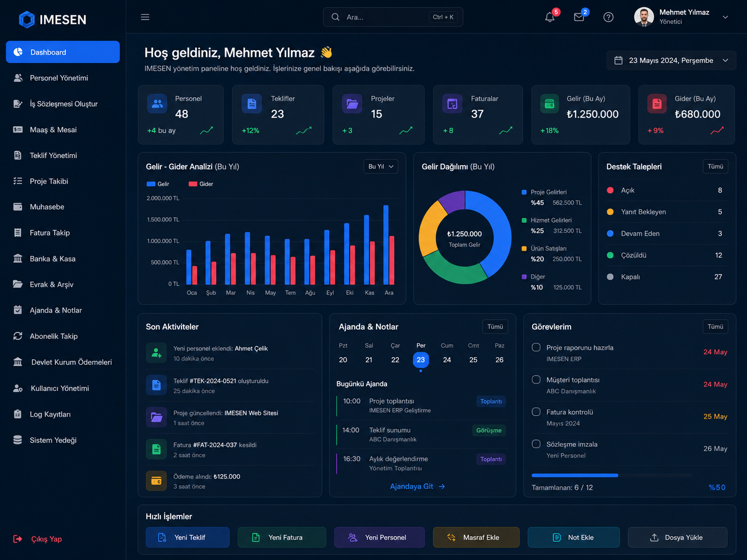Viewport: 747px width, 560px height.
Task: Open Dashboard in the sidebar
Action: tap(63, 52)
